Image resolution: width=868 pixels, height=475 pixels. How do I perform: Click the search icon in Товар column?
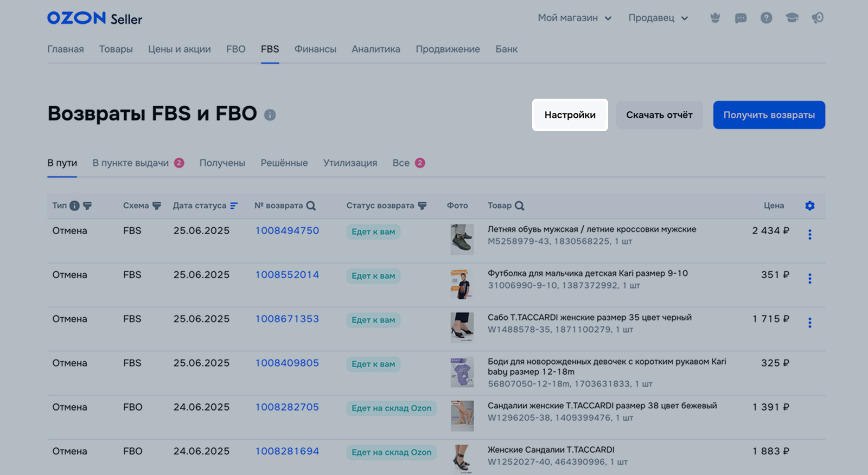click(x=519, y=206)
